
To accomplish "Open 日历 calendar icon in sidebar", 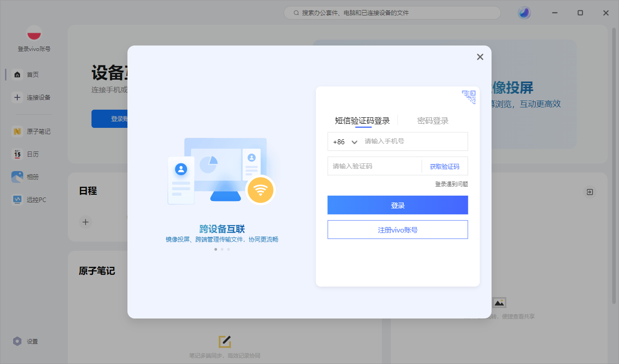I will (17, 154).
